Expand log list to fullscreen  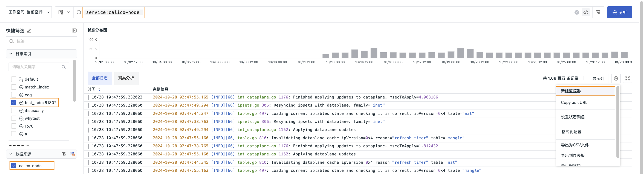627,78
